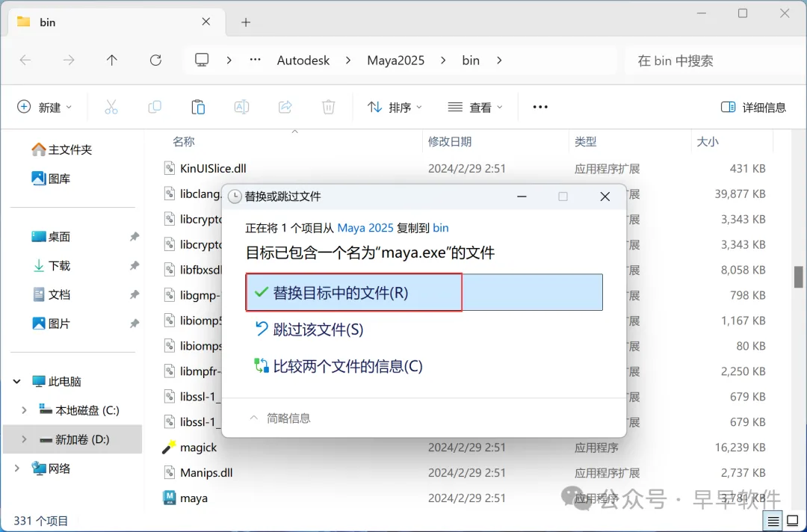Viewport: 807px width, 532px height.
Task: Click the This PC monitor icon in address bar
Action: 202,61
